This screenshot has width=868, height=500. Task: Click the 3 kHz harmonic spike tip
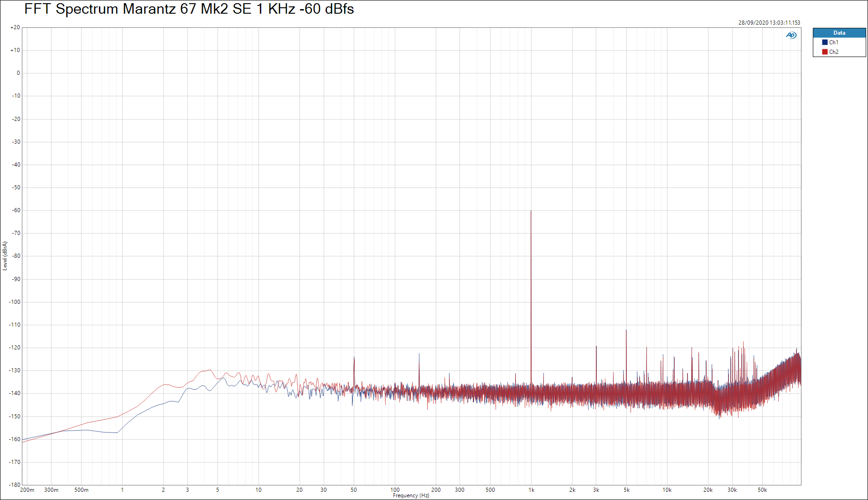coord(596,347)
